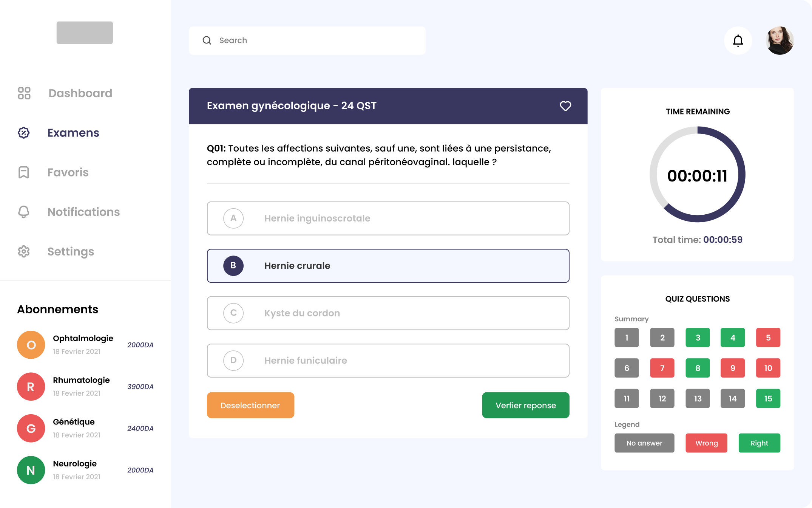Click the Settings gear icon in sidebar
The height and width of the screenshot is (508, 812).
click(24, 251)
